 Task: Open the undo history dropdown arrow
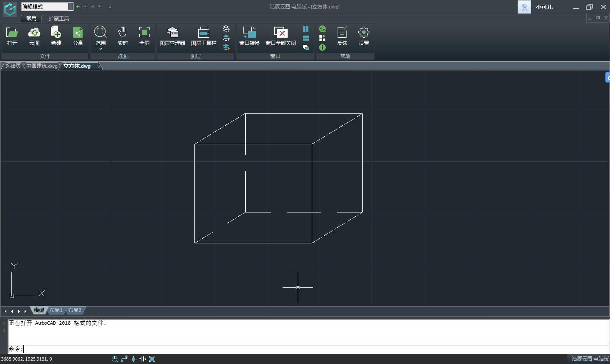click(x=85, y=7)
